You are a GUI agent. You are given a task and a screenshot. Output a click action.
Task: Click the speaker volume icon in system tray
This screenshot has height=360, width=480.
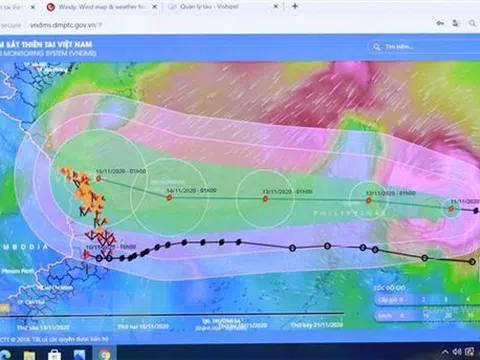click(x=457, y=352)
